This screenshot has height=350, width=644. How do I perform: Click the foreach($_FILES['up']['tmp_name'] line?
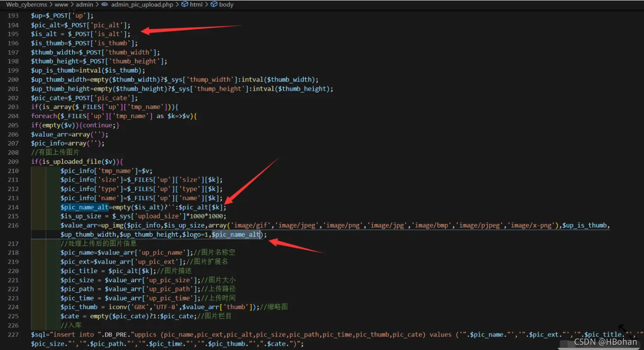coord(114,116)
